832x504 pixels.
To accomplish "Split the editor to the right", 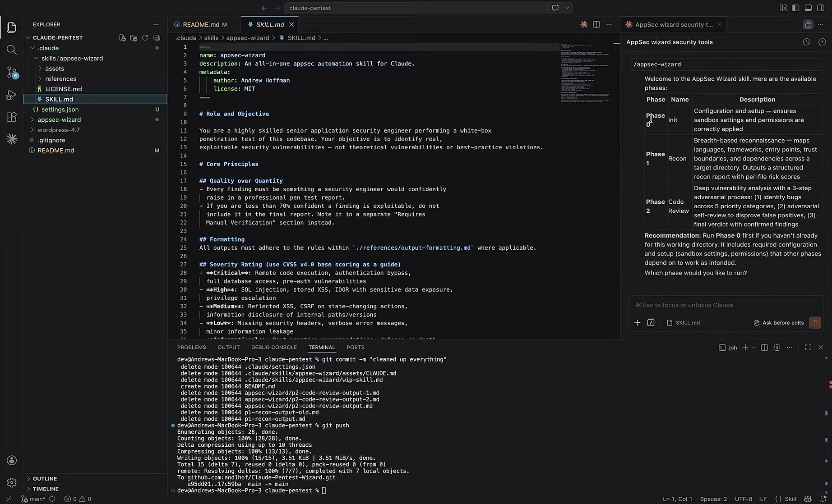I will tap(596, 24).
